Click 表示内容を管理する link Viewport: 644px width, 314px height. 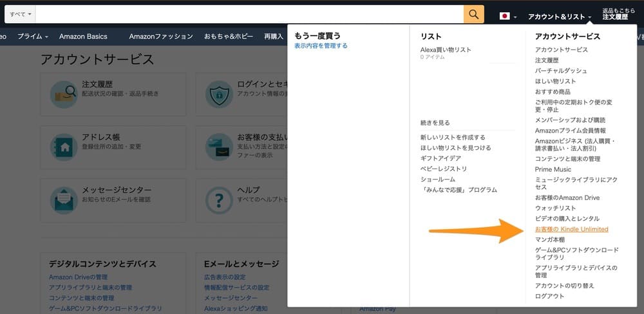[321, 46]
